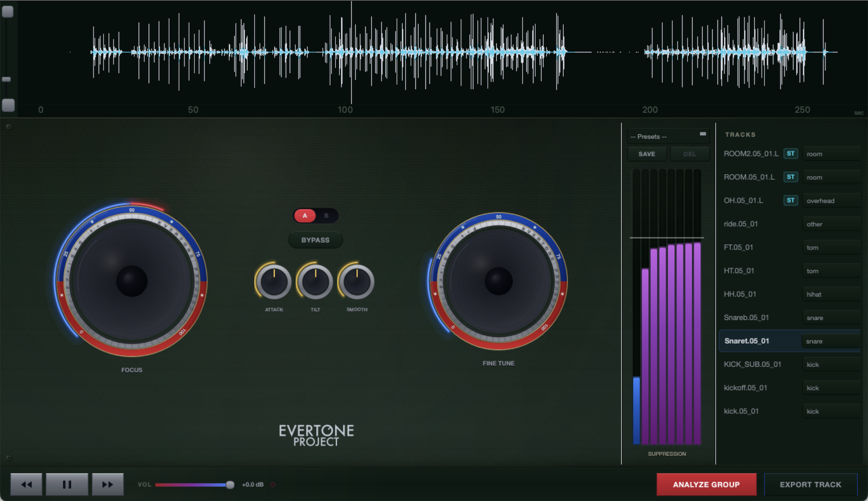Click the small circle icon below waveform

tap(9, 127)
